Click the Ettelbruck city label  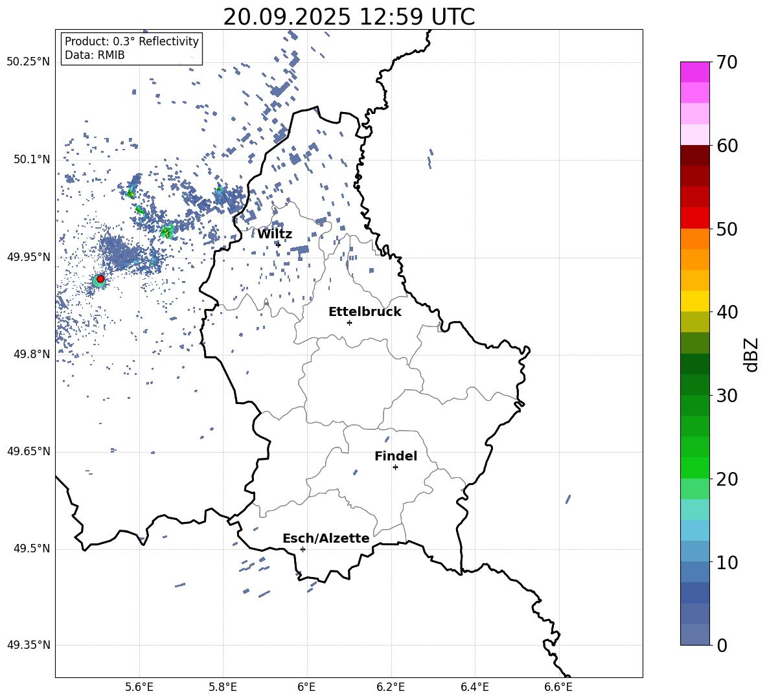click(365, 312)
